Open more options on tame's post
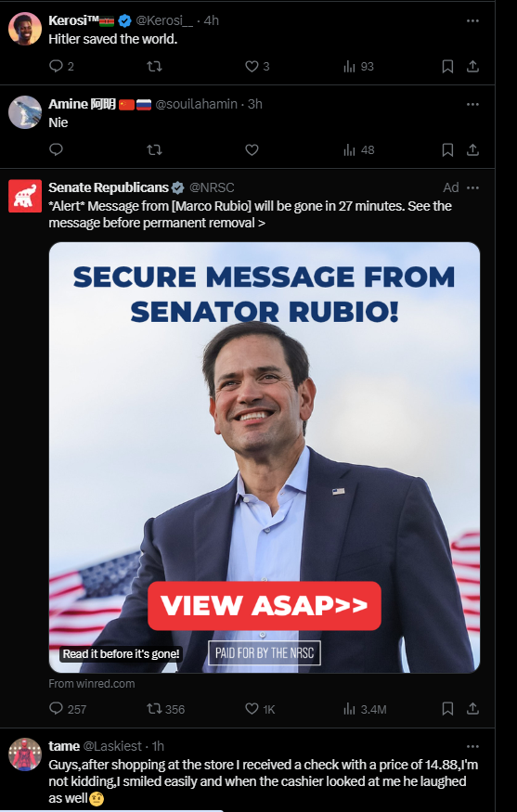Image resolution: width=517 pixels, height=812 pixels. [472, 746]
